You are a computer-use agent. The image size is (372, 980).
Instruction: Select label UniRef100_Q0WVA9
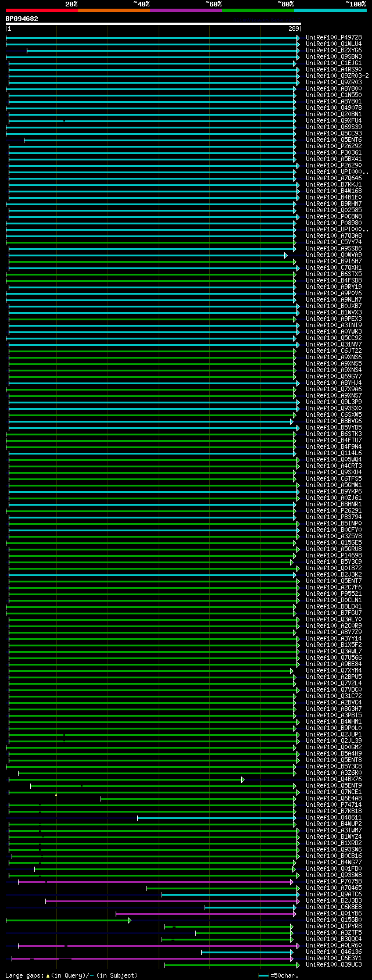coord(334,255)
